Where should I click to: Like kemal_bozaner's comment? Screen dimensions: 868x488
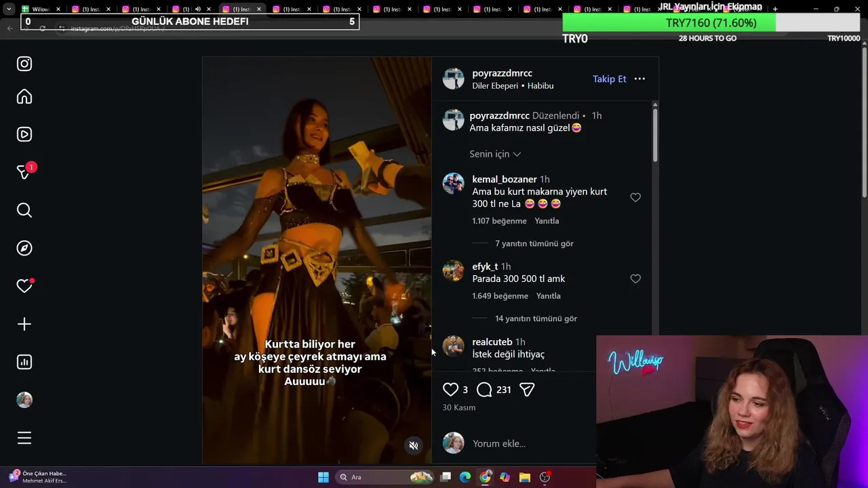coord(635,197)
